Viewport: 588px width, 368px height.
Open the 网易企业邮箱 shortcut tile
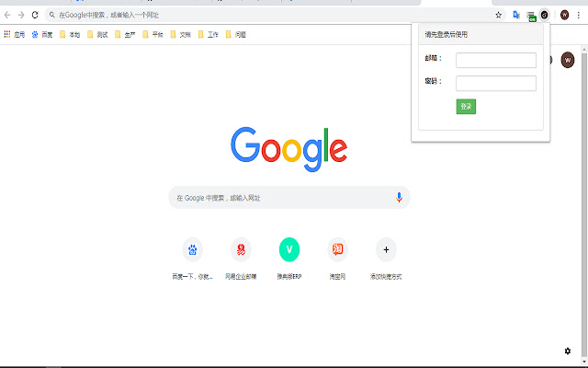[x=241, y=259]
